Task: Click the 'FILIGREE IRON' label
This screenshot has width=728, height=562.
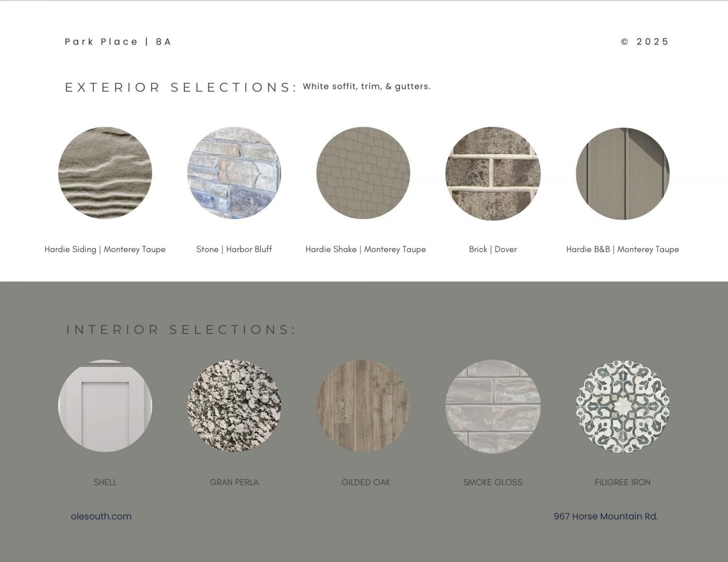Action: [623, 482]
